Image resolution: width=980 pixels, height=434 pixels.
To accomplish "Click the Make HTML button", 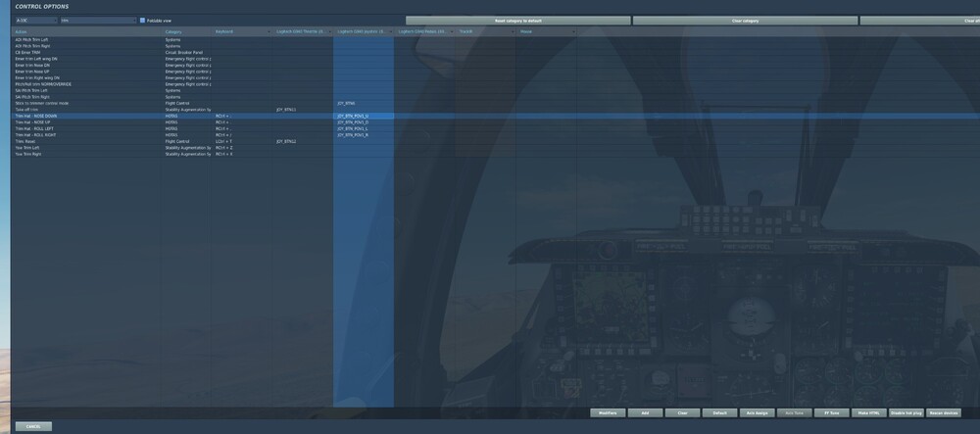I will [868, 413].
